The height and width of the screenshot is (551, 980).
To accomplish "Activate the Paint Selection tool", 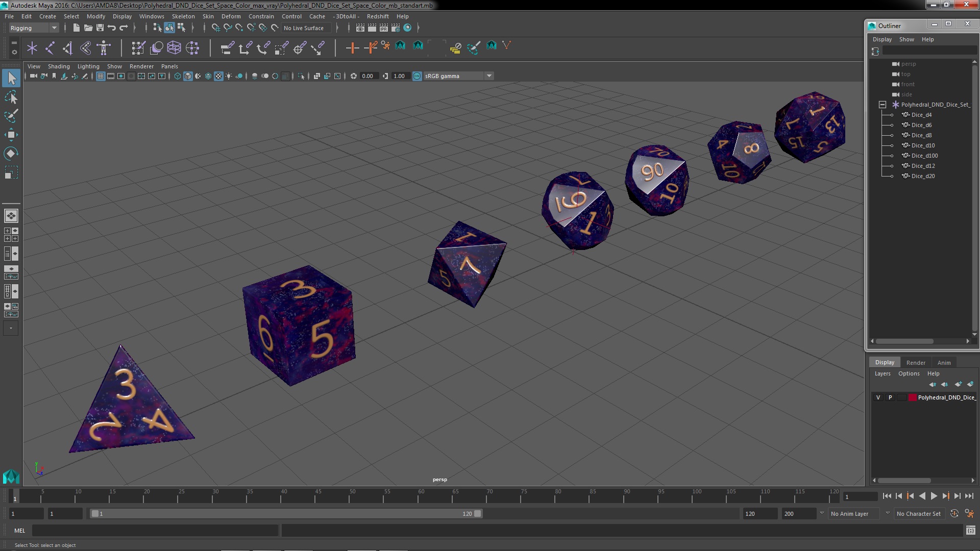I will click(11, 116).
